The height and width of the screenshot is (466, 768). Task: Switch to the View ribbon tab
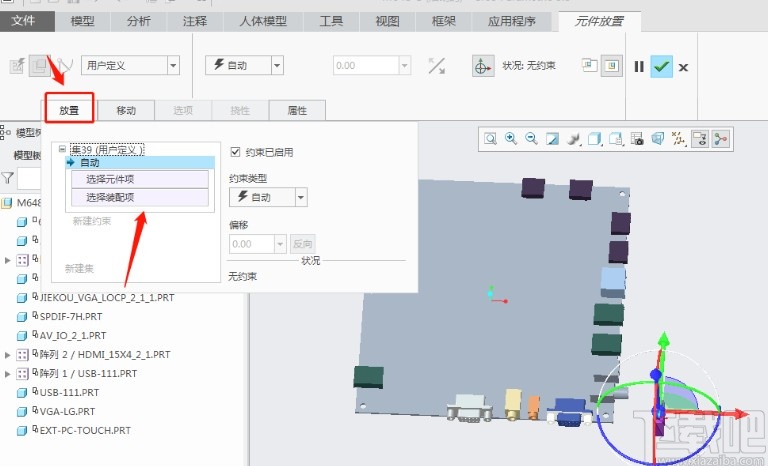click(x=387, y=22)
